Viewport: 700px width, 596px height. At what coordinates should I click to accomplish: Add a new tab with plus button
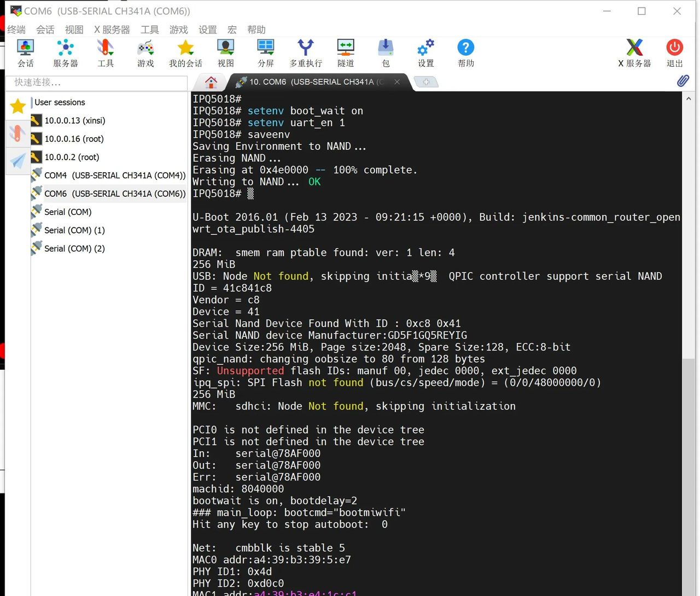pyautogui.click(x=426, y=82)
